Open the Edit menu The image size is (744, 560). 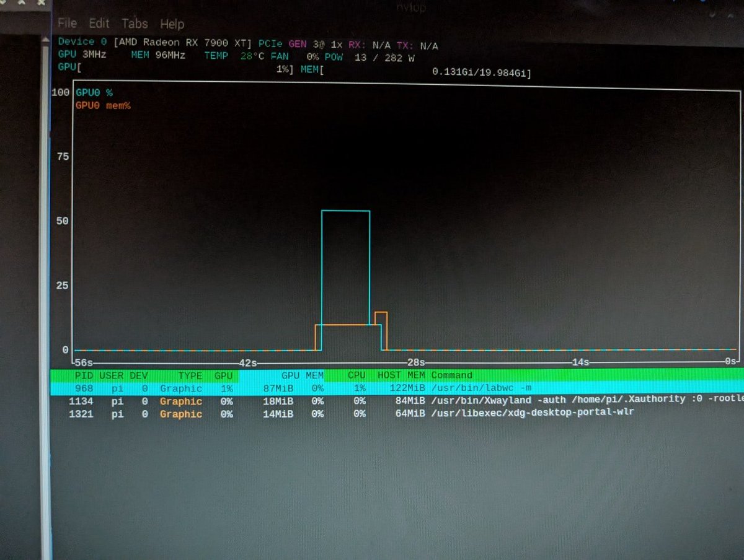pyautogui.click(x=99, y=24)
